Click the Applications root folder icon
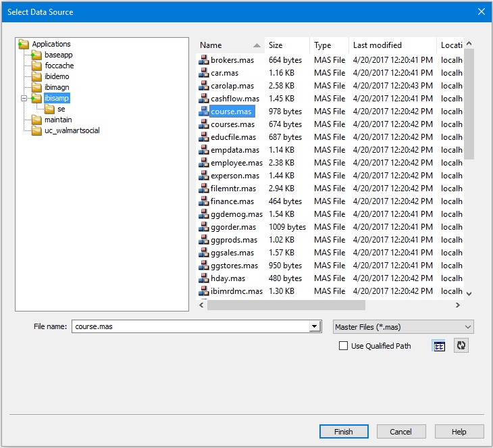 click(x=24, y=44)
